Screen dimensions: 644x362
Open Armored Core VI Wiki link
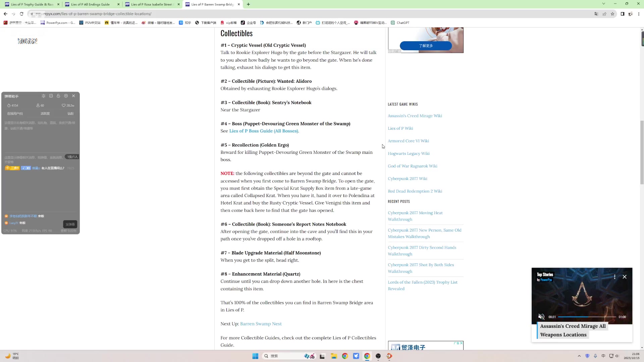point(408,141)
